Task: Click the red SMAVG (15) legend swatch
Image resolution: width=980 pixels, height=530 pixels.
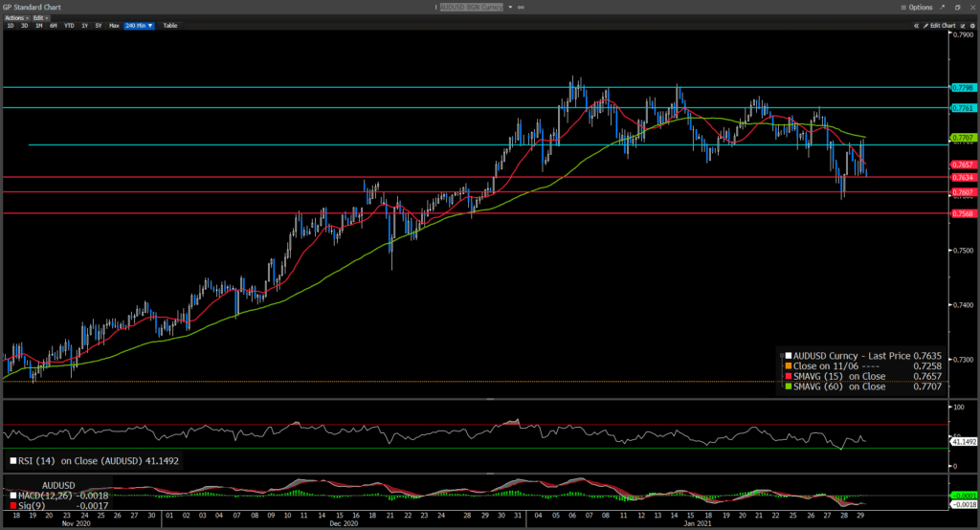Action: tap(789, 376)
